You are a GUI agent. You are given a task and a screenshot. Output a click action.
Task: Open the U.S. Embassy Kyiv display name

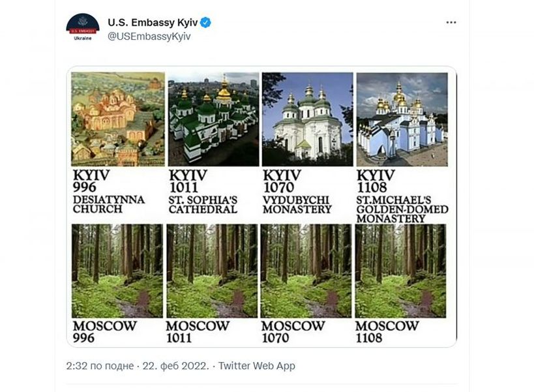tap(153, 22)
